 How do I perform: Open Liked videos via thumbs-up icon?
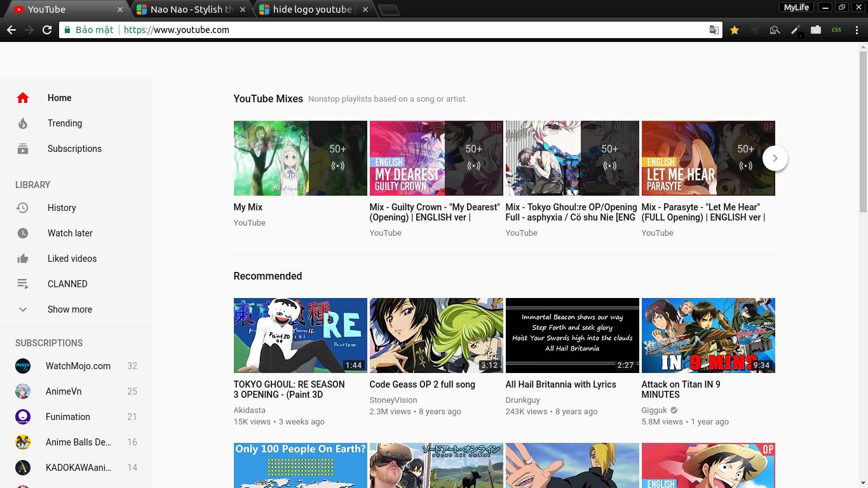click(23, 259)
